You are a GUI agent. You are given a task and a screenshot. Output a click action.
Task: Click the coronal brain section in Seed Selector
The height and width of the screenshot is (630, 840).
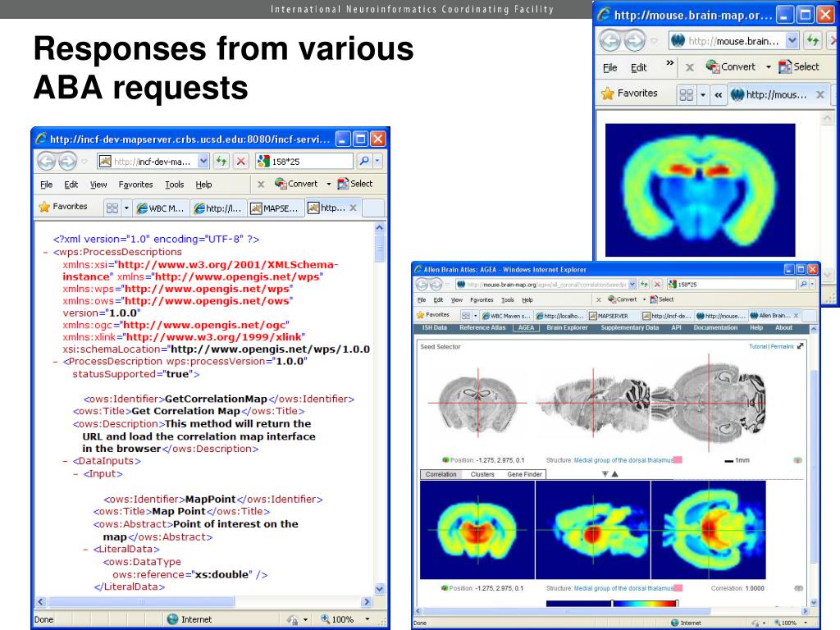pos(478,403)
